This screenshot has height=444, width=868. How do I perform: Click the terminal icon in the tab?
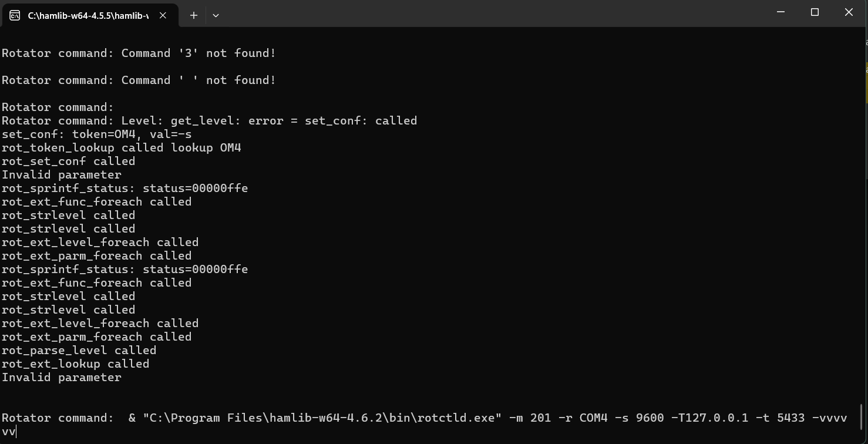15,16
